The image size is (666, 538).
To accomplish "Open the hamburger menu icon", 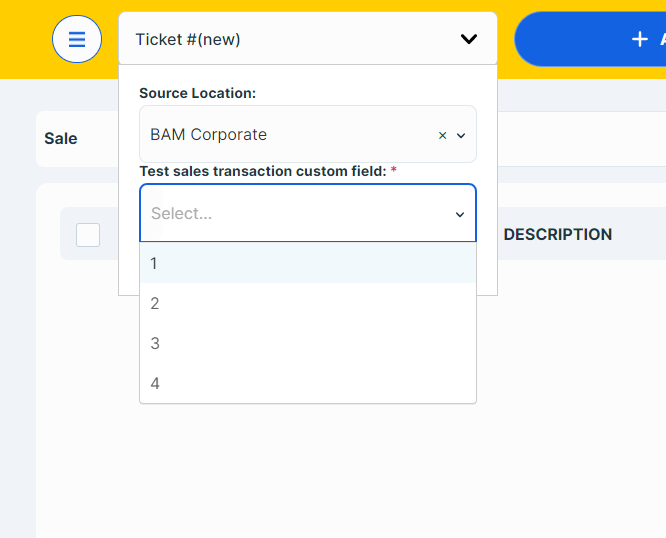I will [77, 39].
